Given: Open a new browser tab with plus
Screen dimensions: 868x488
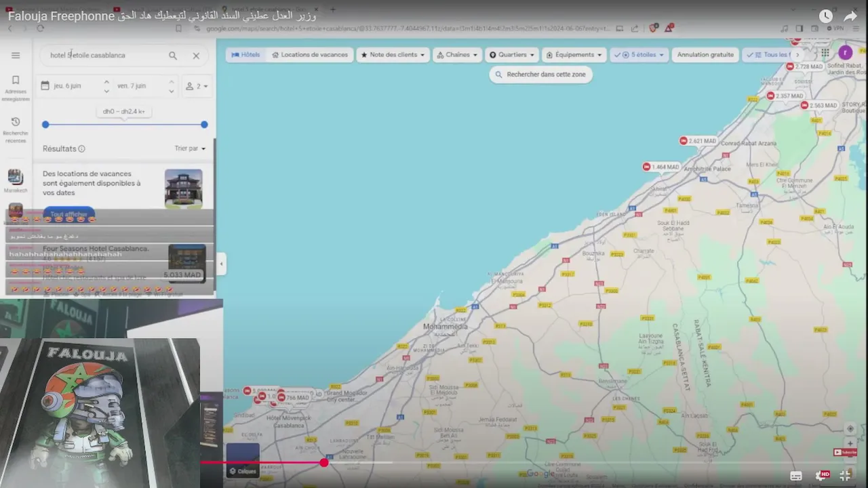Looking at the screenshot, I should tap(332, 9).
